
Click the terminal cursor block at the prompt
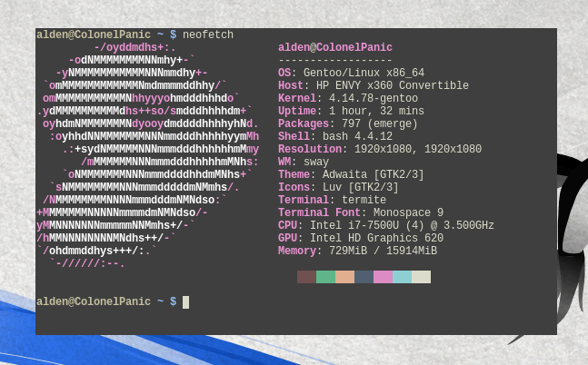coord(185,302)
